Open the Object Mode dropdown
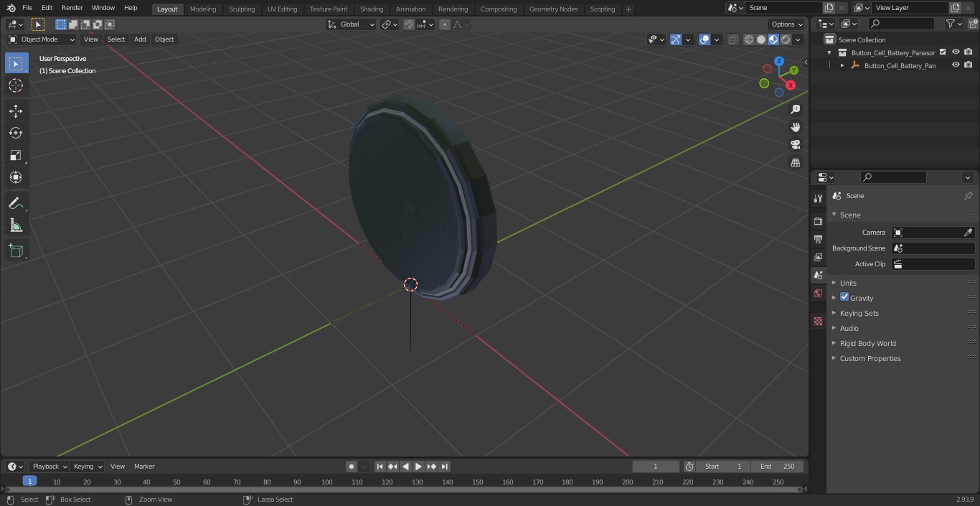Image resolution: width=980 pixels, height=506 pixels. pos(42,39)
